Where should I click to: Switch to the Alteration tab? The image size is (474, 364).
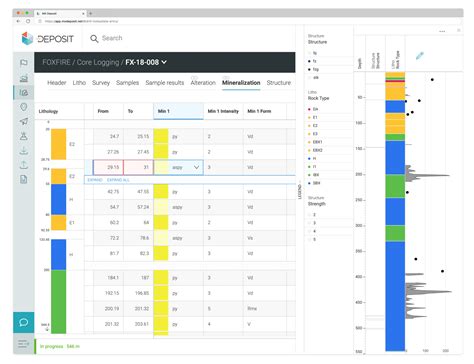pos(203,83)
